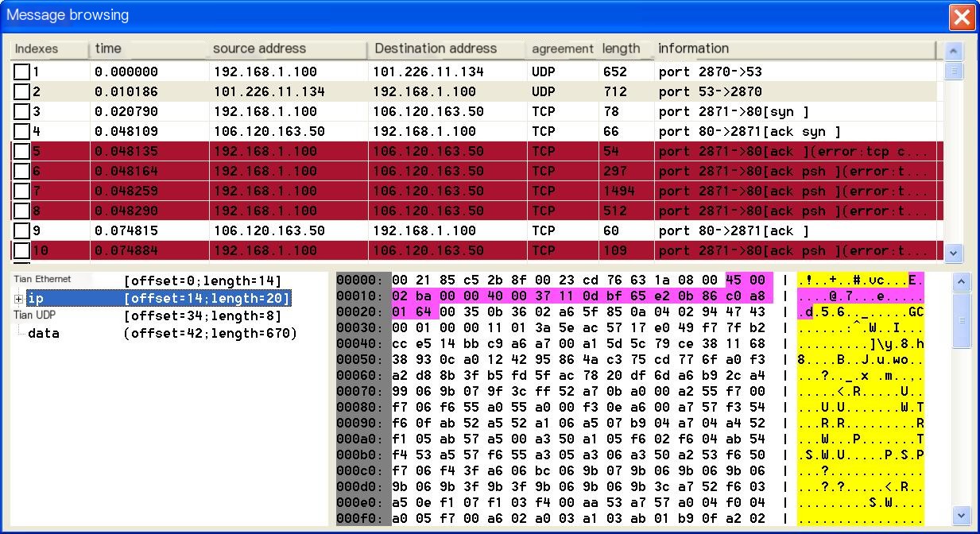Click length value 712
The width and height of the screenshot is (980, 534).
(x=615, y=92)
